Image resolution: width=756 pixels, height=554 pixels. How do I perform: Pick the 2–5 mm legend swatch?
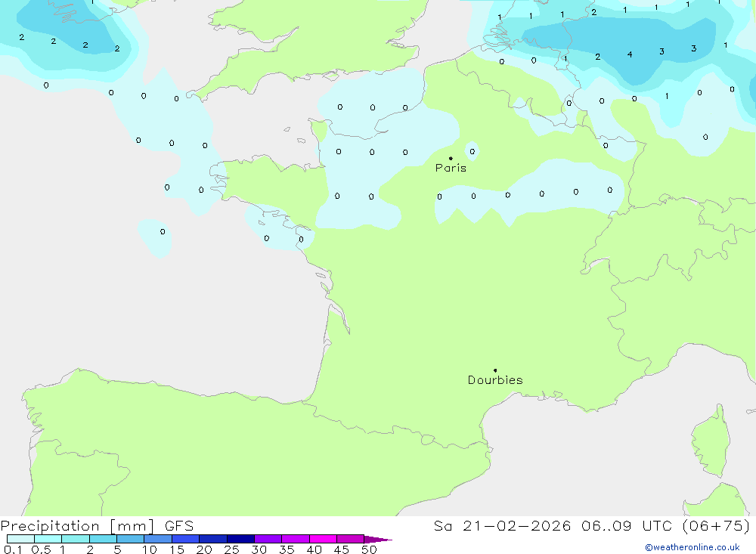click(103, 539)
